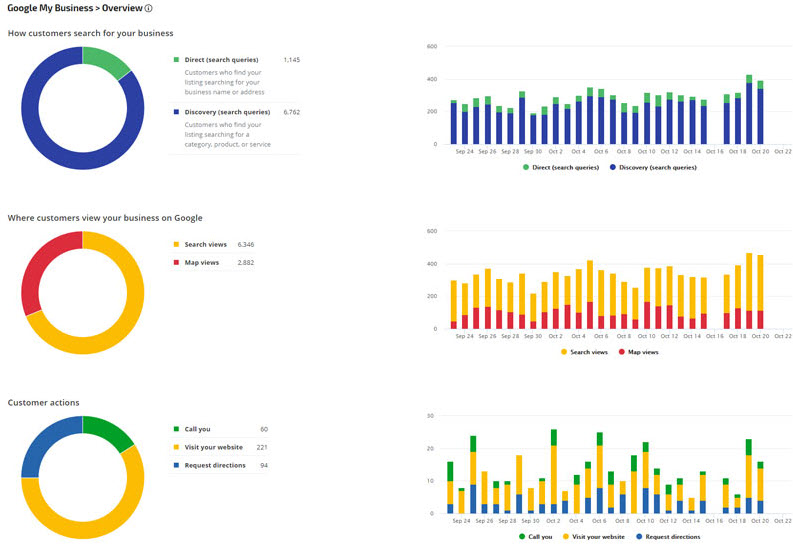This screenshot has height=551, width=793.
Task: Click the info icon beside the Overview title
Action: (149, 9)
